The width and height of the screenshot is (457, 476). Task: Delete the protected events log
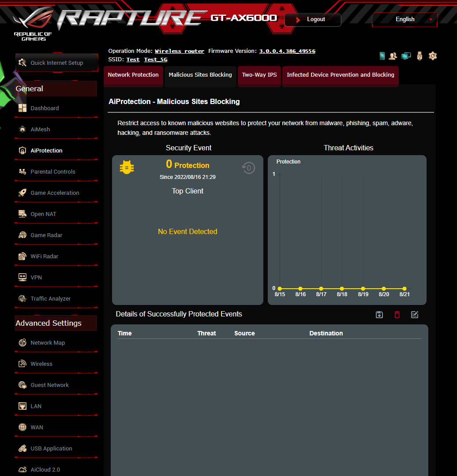397,315
